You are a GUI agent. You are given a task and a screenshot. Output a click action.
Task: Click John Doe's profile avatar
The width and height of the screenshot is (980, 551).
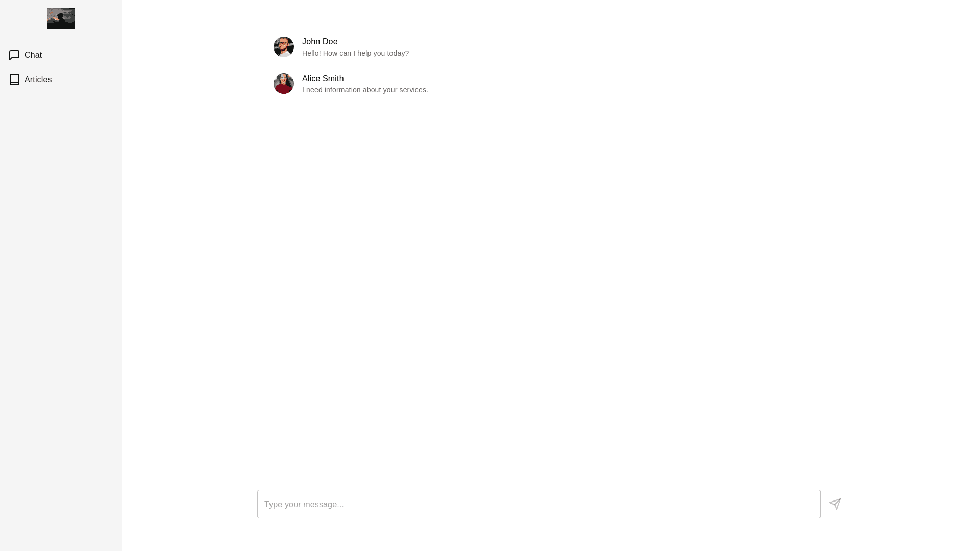(284, 47)
